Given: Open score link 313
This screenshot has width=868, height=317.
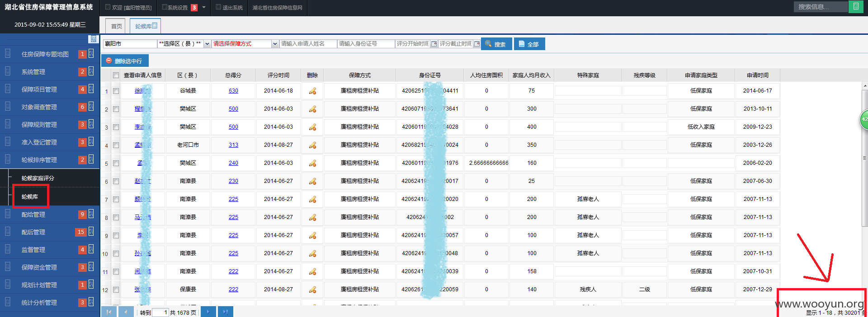Looking at the screenshot, I should coord(233,145).
